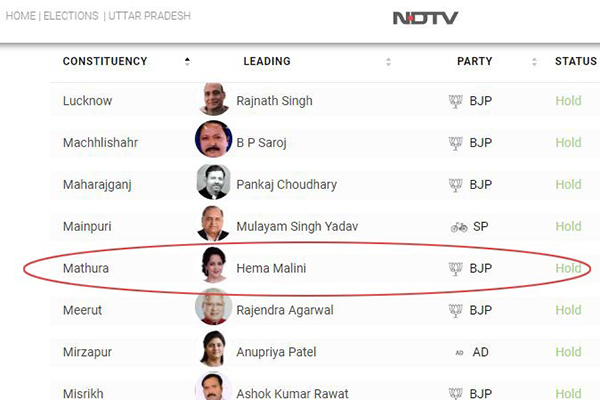
Task: Sort by Party column arrows
Action: pyautogui.click(x=535, y=62)
